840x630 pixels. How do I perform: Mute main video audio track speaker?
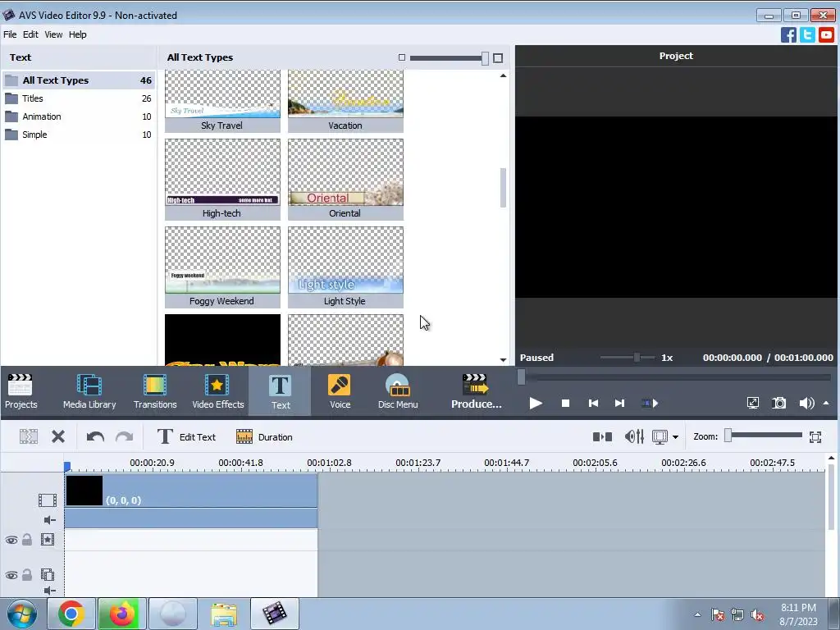[49, 520]
